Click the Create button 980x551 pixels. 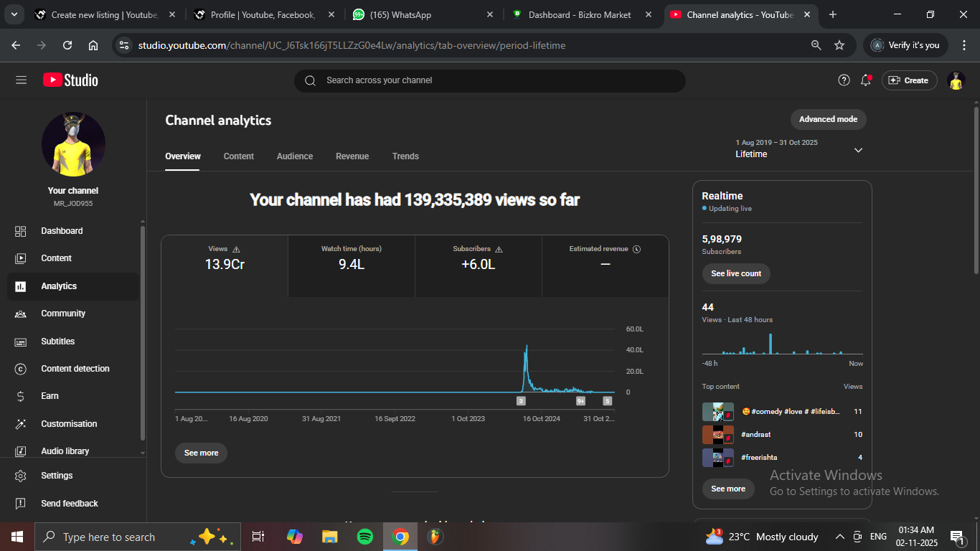pyautogui.click(x=909, y=80)
